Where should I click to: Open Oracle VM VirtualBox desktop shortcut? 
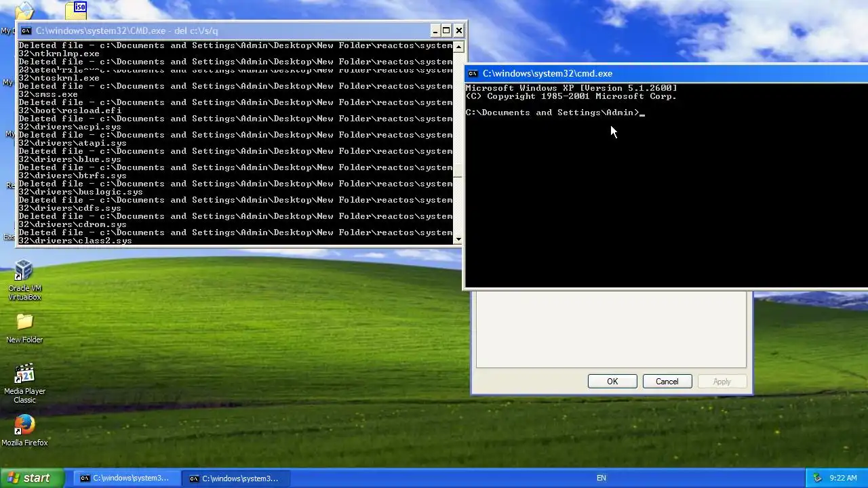point(24,280)
